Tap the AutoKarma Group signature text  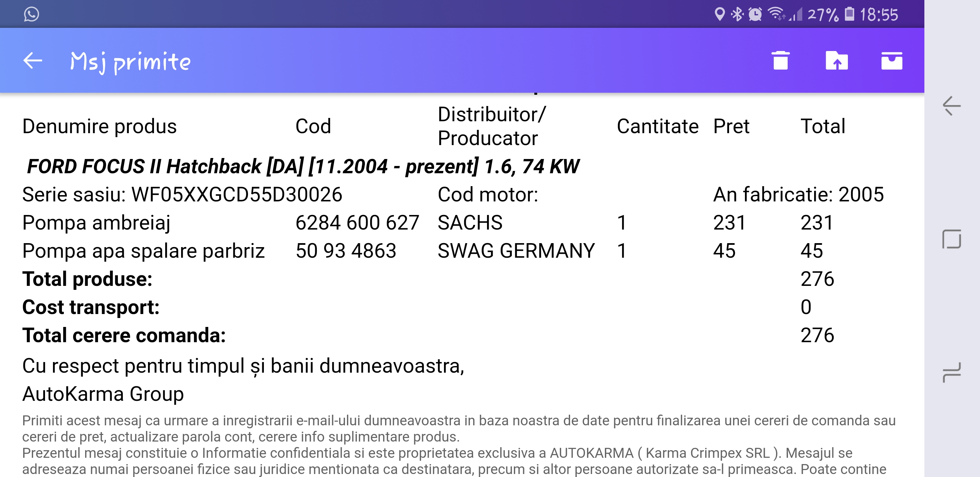tap(103, 394)
